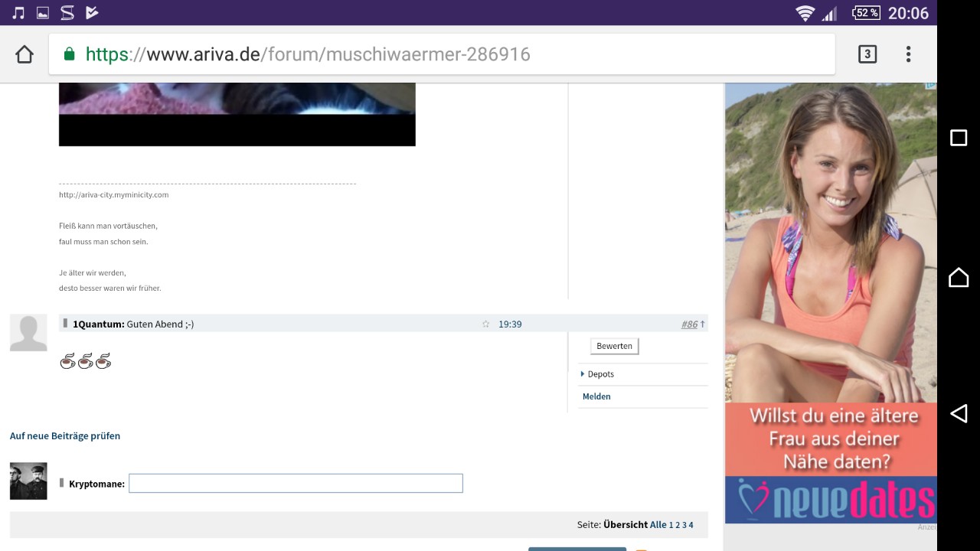Tap the green padlock security icon
Viewport: 980px width, 551px height.
tap(69, 54)
